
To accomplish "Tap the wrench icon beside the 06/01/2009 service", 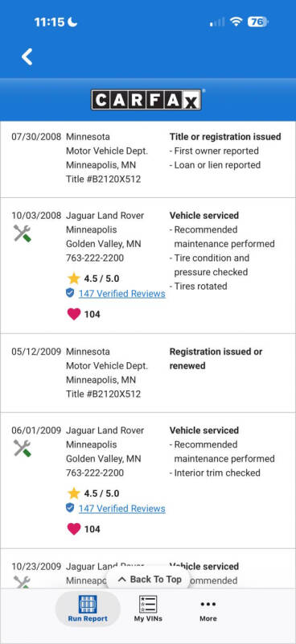I will pos(23,448).
